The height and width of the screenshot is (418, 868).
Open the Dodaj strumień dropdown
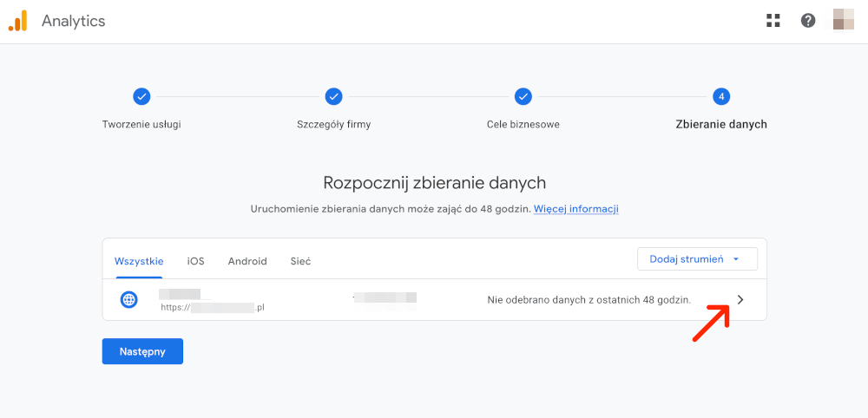[697, 258]
